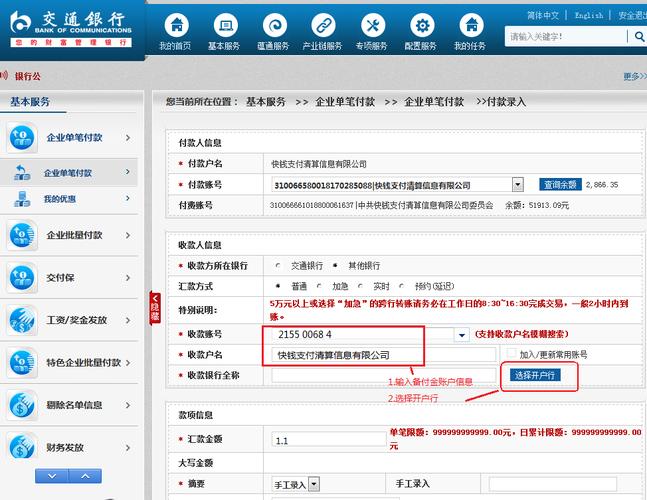Screen dimensions: 647x500
Task: Click 安全退出 link
Action: pyautogui.click(x=632, y=16)
